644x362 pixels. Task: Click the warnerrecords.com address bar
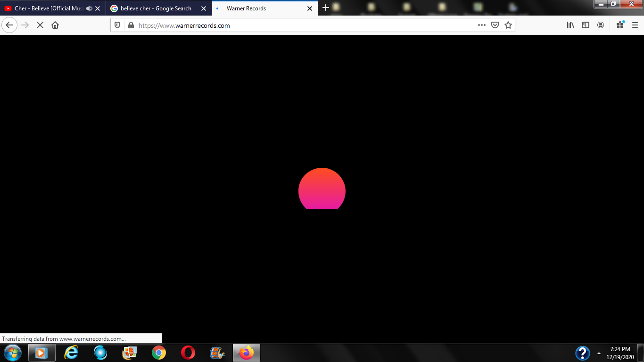coord(302,25)
